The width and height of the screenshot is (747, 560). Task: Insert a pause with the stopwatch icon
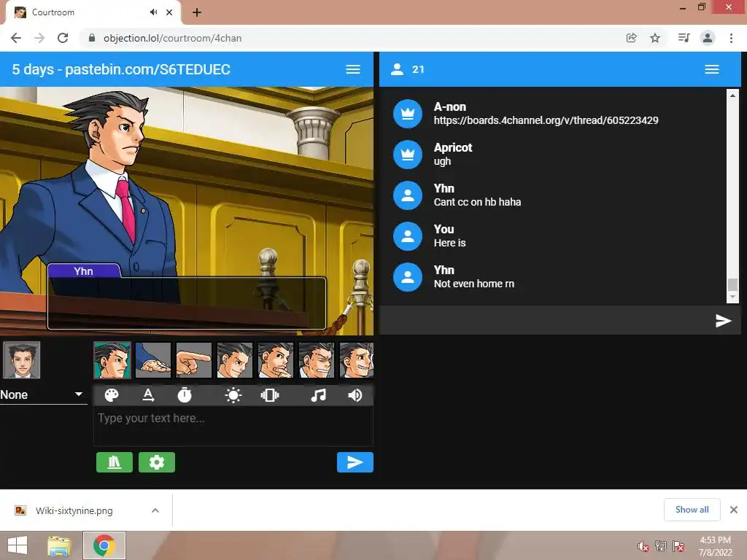click(x=185, y=395)
